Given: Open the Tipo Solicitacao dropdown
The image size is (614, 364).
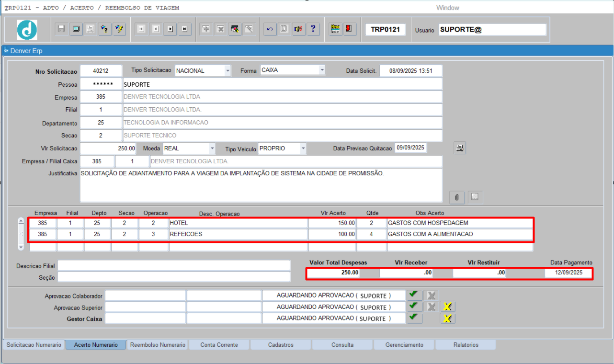Looking at the screenshot, I should click(227, 70).
